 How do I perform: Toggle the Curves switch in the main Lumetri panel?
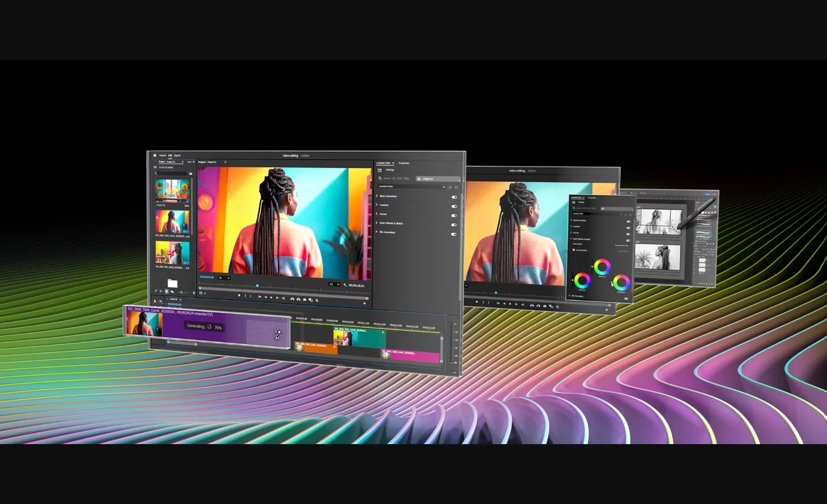pyautogui.click(x=454, y=215)
